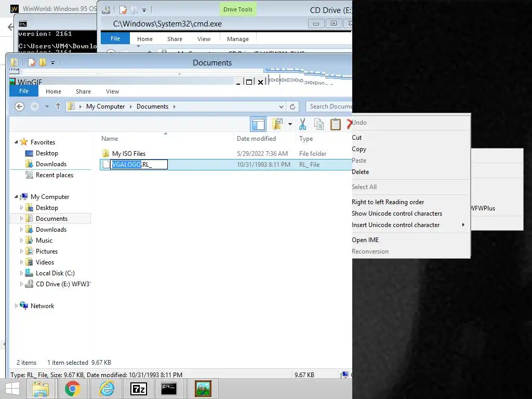Select Desktop under Favorites

pyautogui.click(x=47, y=153)
